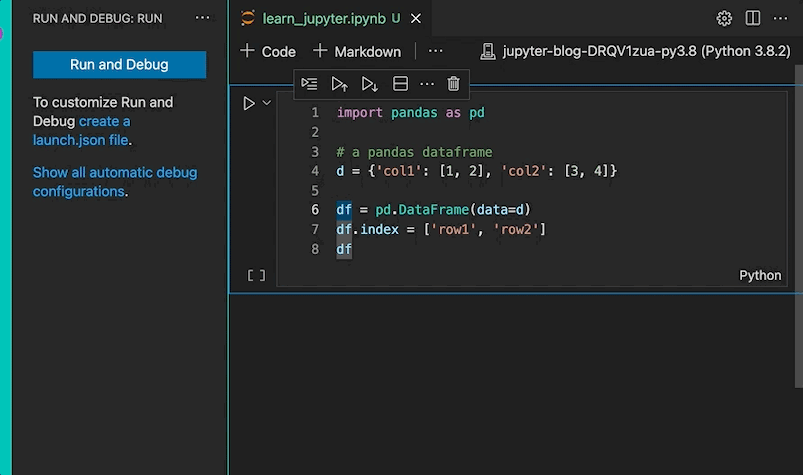The width and height of the screenshot is (803, 475).
Task: Open Run and Debug panel more actions
Action: 202,18
